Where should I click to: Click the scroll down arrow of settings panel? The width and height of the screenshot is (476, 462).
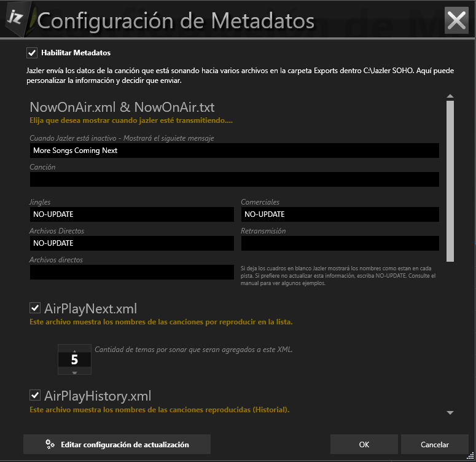coord(450,413)
